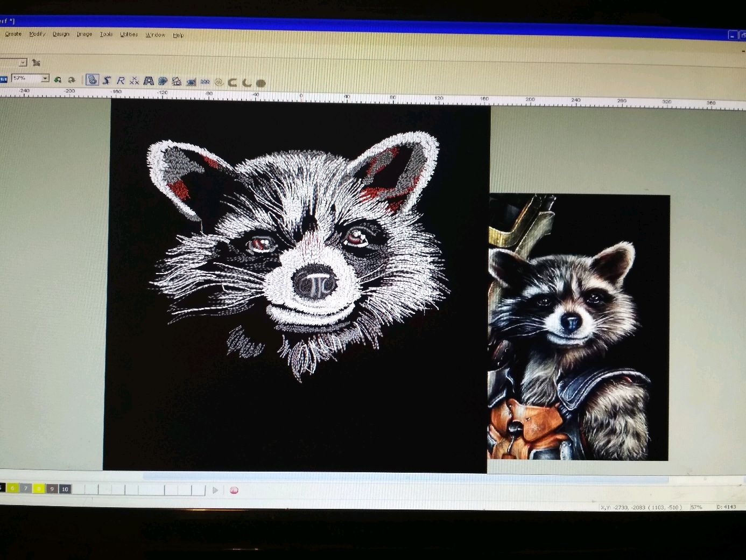Expand the cut-off dropdown above the zoom box

coord(23,62)
